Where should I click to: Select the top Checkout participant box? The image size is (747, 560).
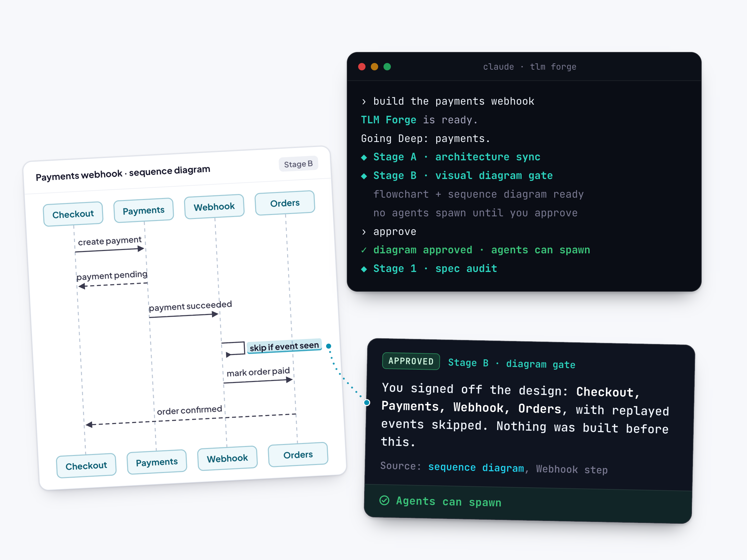point(73,214)
